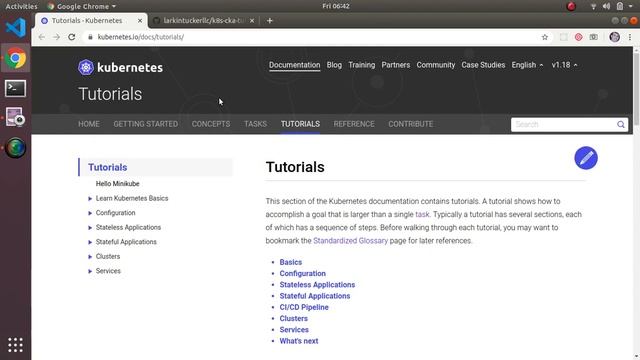Open GETTING STARTED docs tab
This screenshot has width=640, height=360.
[x=145, y=124]
